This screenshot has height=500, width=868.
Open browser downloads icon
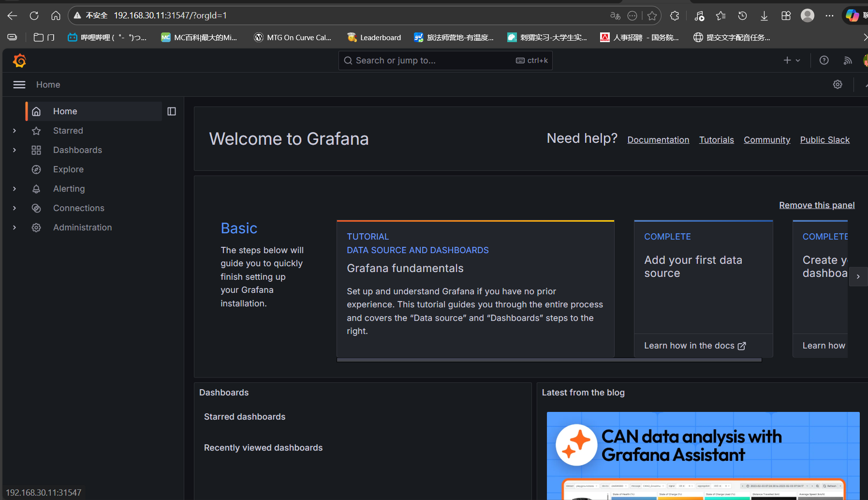(764, 15)
